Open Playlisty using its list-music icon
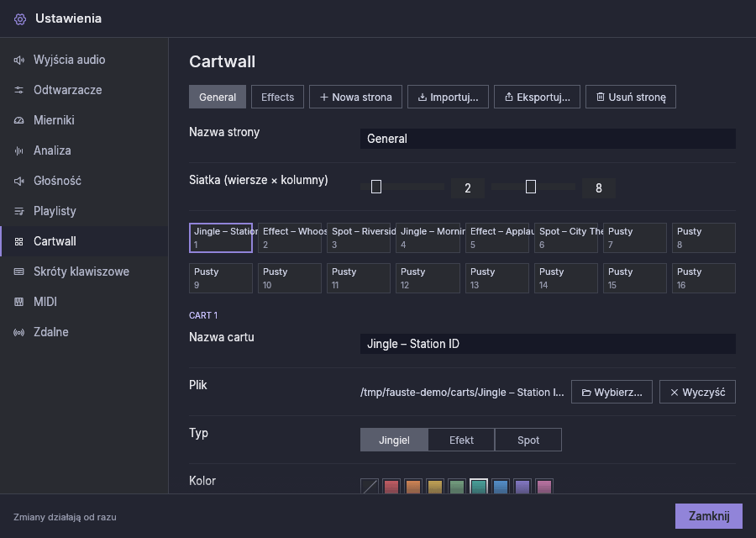The height and width of the screenshot is (538, 756). 18,211
